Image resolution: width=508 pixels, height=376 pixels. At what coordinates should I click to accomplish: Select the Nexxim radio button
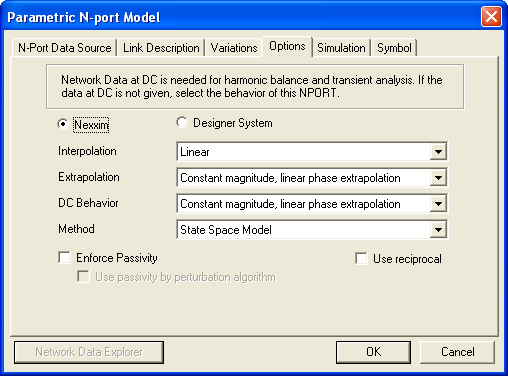[x=62, y=124]
